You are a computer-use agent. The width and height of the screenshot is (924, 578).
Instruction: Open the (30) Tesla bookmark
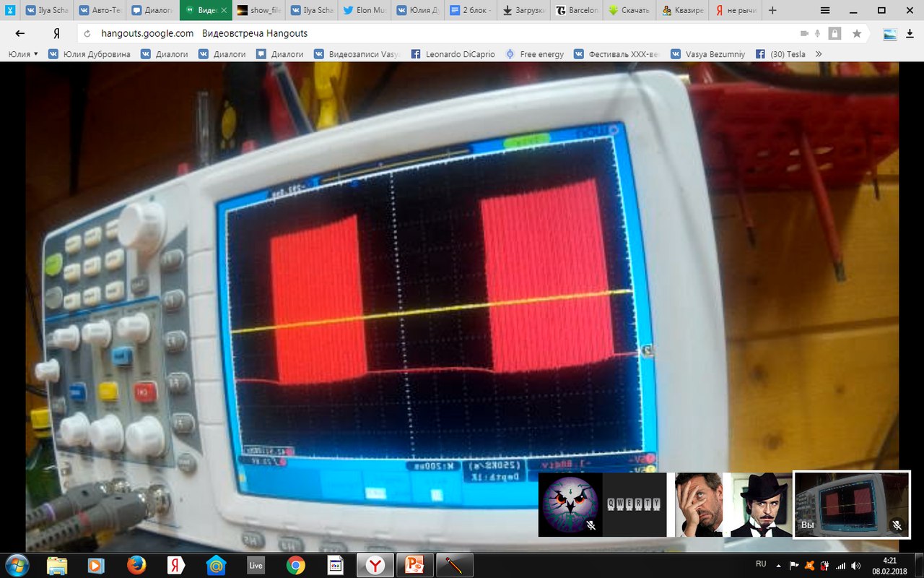(780, 54)
